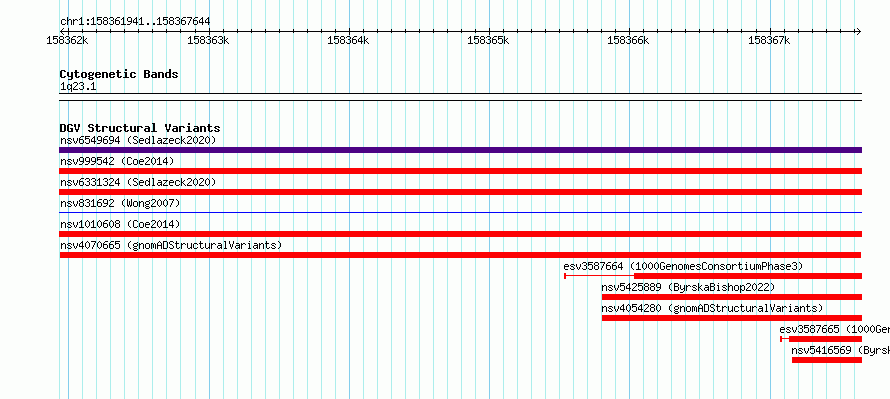Click the nsv831692 (Wong2007) label
This screenshot has width=890, height=399.
point(120,203)
